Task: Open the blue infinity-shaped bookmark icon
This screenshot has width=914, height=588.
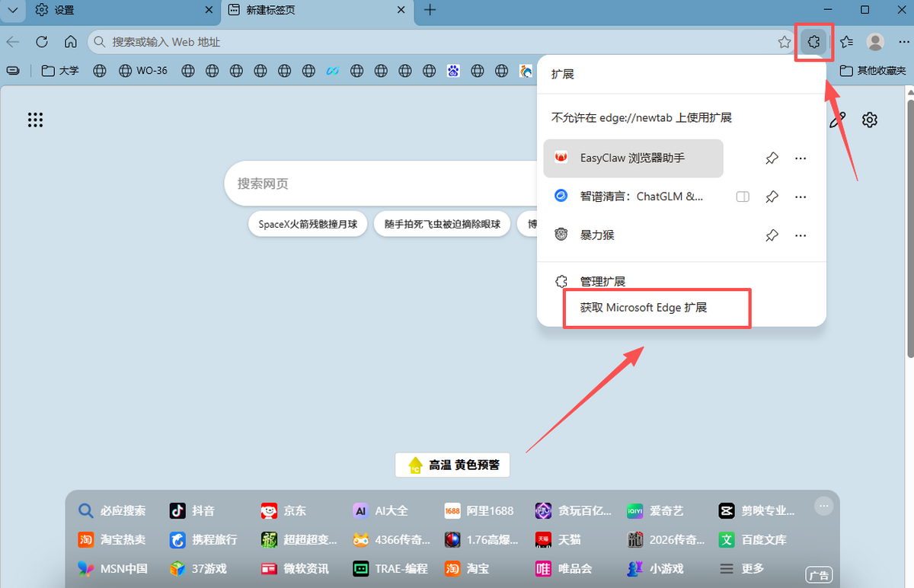Action: (x=332, y=71)
